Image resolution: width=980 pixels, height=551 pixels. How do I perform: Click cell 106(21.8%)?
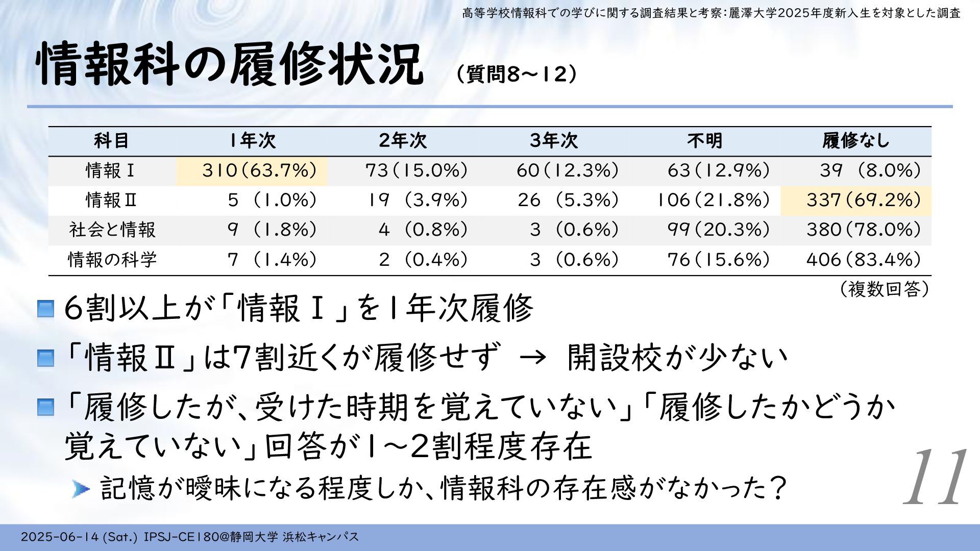pos(714,200)
